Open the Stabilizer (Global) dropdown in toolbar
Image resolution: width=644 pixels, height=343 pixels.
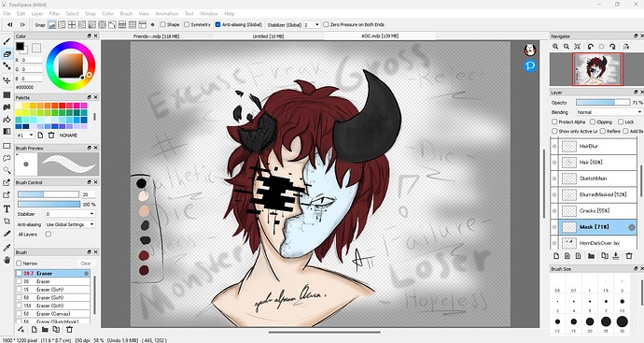312,24
